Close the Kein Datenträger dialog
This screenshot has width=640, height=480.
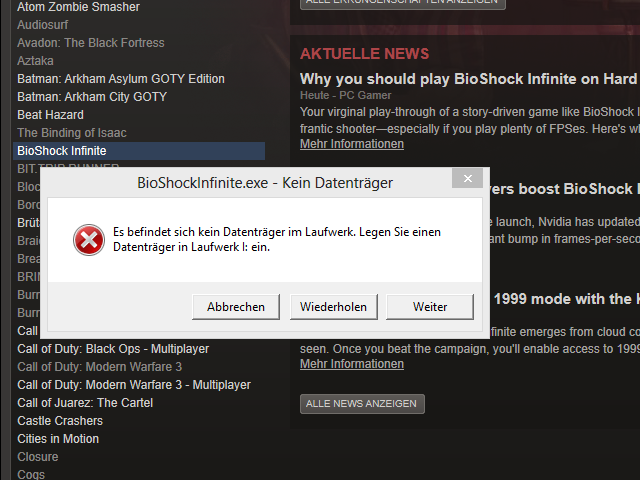pos(467,178)
